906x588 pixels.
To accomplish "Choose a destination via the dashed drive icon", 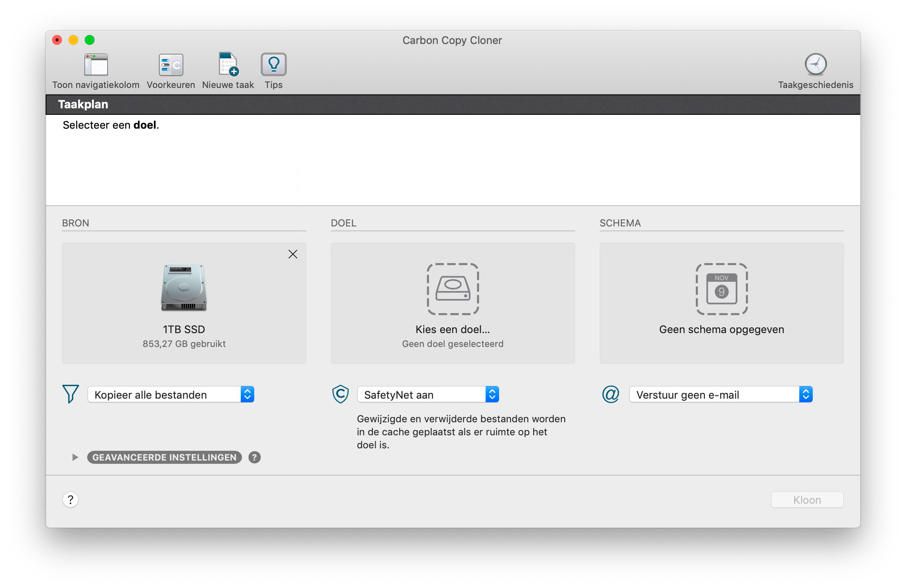I will point(453,289).
